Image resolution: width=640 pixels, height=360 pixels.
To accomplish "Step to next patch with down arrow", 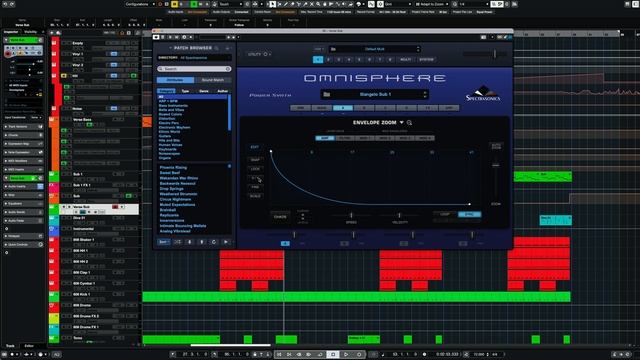I will [189, 242].
